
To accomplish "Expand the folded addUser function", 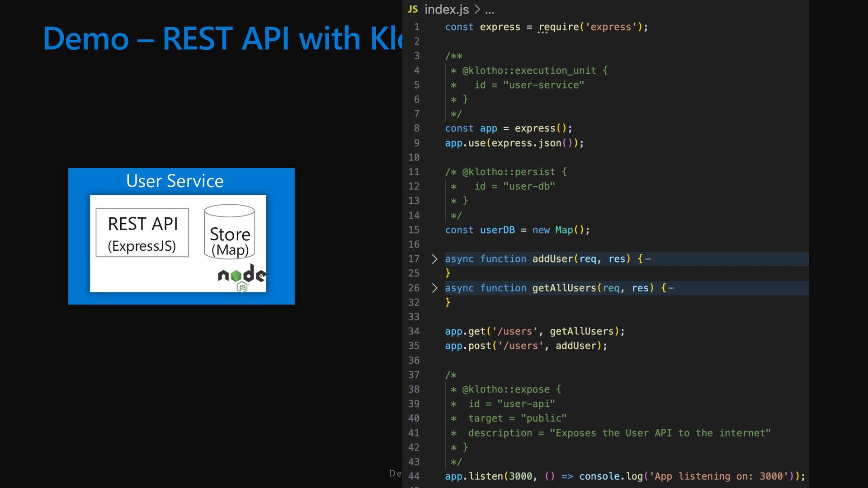I will tap(434, 259).
